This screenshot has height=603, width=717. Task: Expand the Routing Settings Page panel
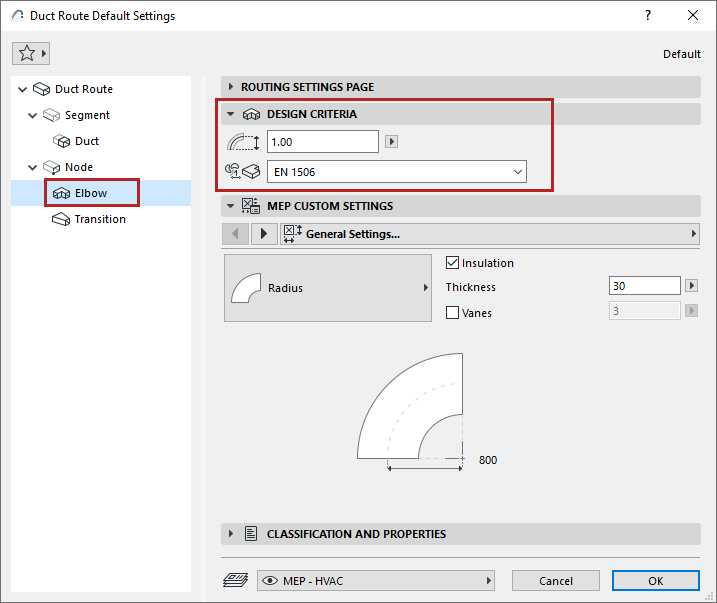tap(231, 87)
